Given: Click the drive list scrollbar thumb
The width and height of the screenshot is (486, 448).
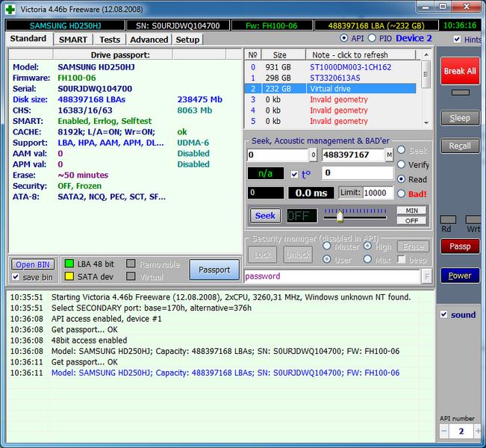Looking at the screenshot, I should 426,74.
